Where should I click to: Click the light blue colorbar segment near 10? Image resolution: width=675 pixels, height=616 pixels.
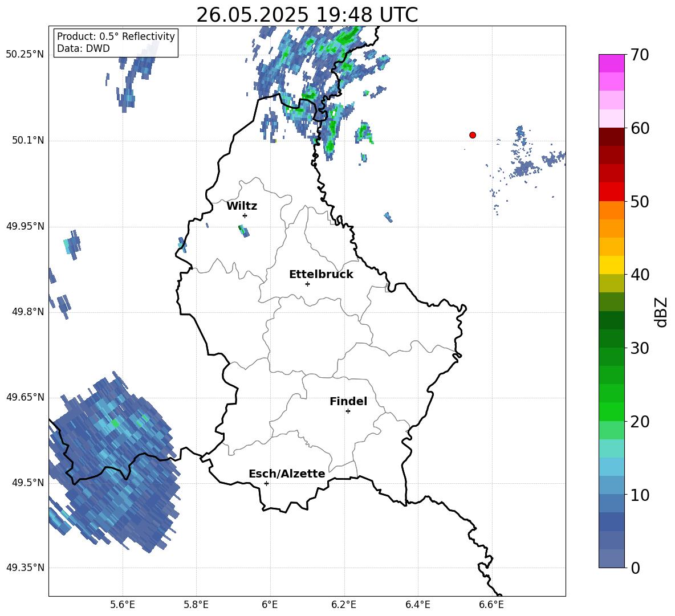pos(612,485)
